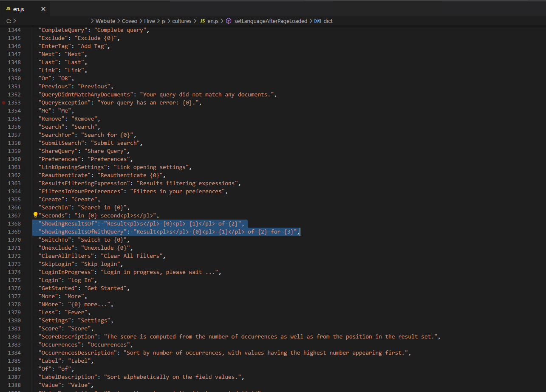This screenshot has width=546, height=392.
Task: Click the "CompleteQuery" key
Action: coord(63,30)
